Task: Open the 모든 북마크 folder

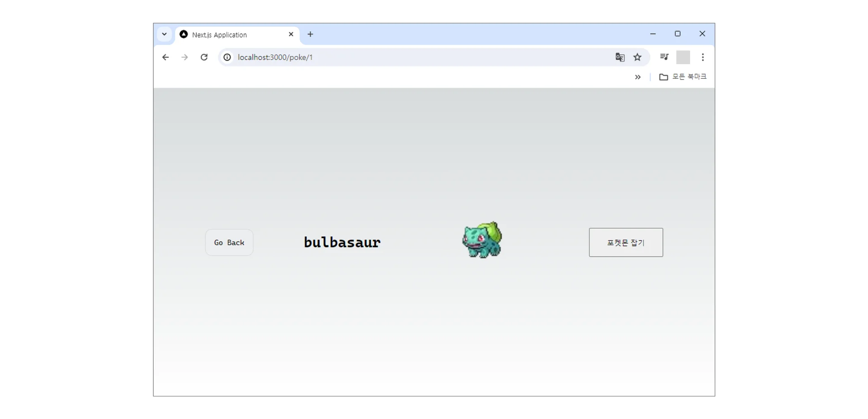Action: tap(683, 77)
